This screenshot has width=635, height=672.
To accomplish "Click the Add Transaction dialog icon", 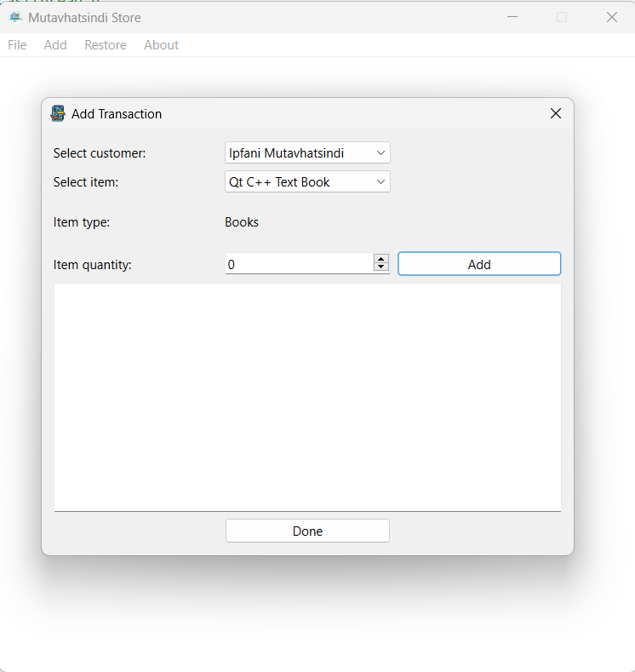I will pyautogui.click(x=58, y=113).
